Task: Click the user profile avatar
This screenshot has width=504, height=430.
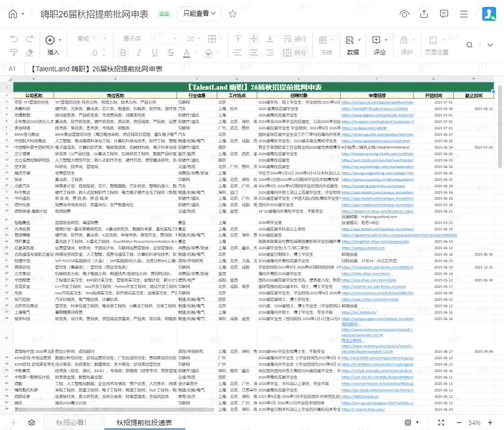Action: 489,14
